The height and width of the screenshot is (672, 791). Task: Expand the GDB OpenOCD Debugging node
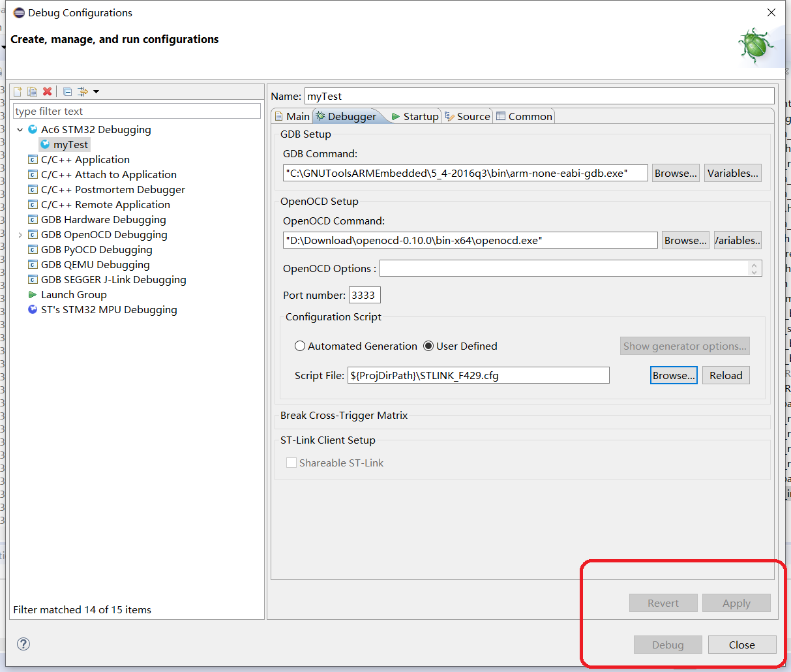coord(20,235)
